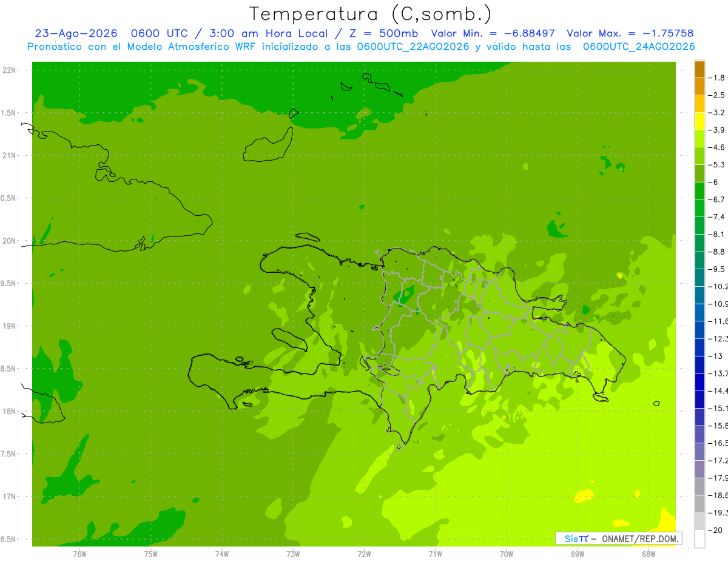Click the -8.1 legend value
The width and height of the screenshot is (728, 562).
click(x=716, y=234)
